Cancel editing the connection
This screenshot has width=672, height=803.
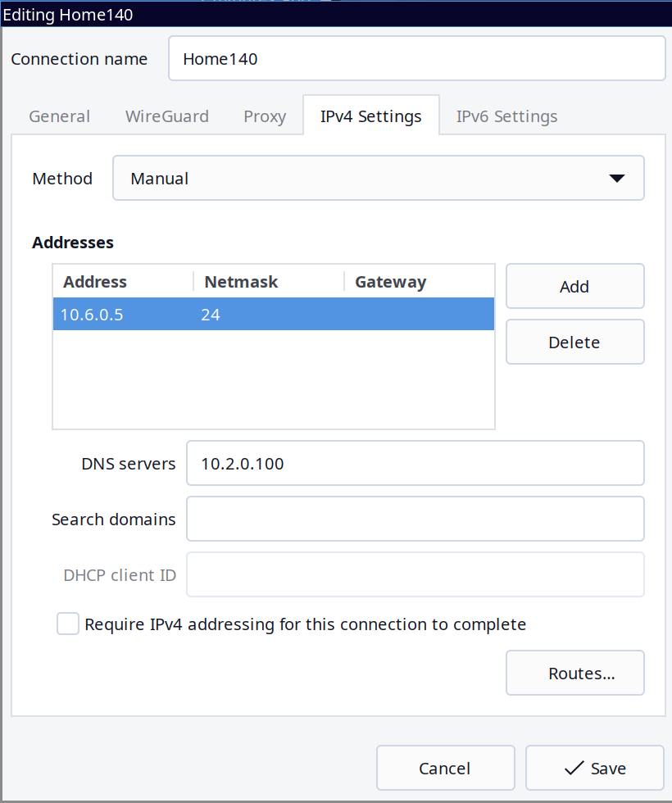coord(445,769)
